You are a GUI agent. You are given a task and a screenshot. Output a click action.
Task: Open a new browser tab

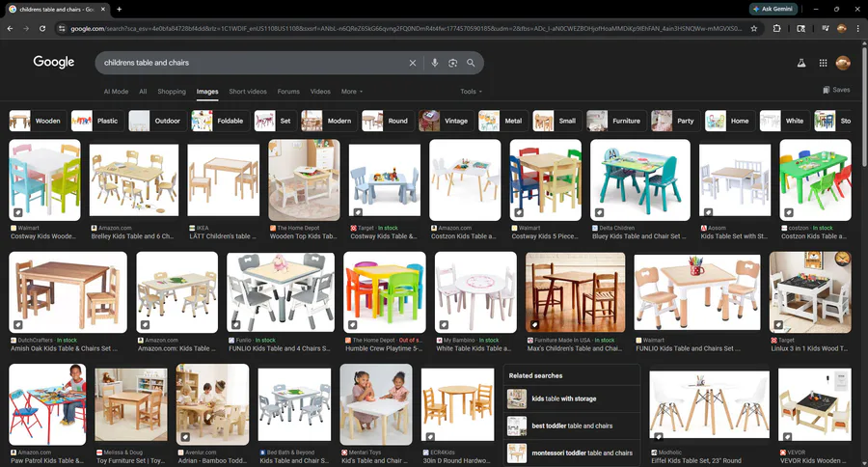point(119,9)
